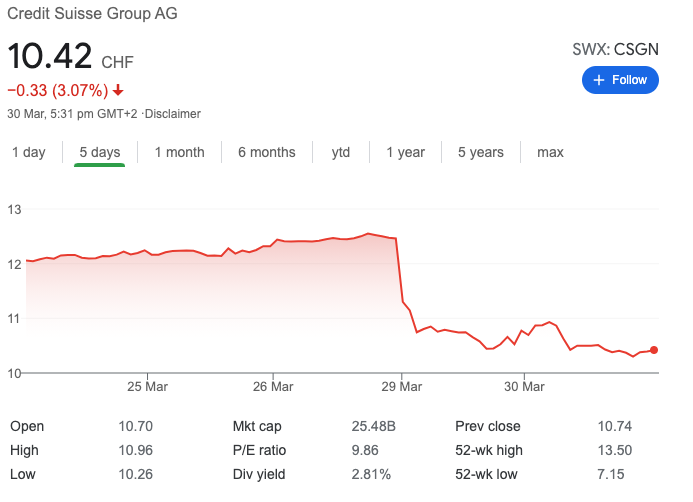
Task: Click the 10.42 current price
Action: coord(50,56)
